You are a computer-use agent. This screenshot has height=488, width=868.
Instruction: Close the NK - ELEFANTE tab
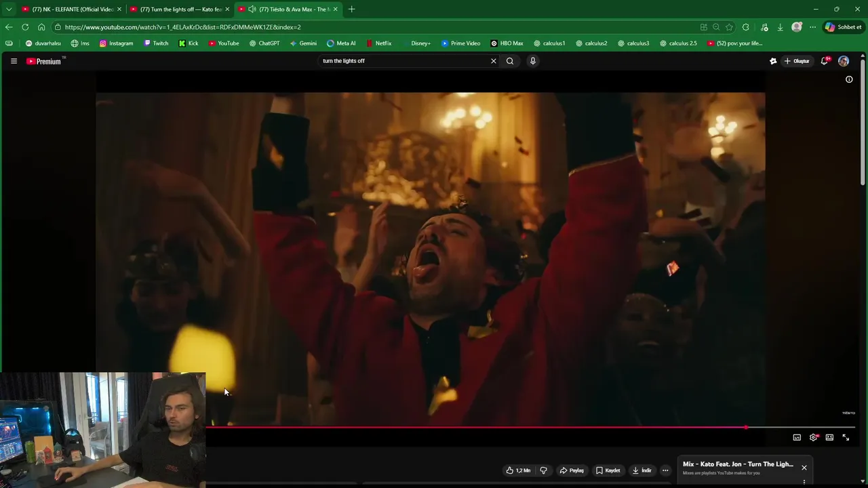coord(119,9)
